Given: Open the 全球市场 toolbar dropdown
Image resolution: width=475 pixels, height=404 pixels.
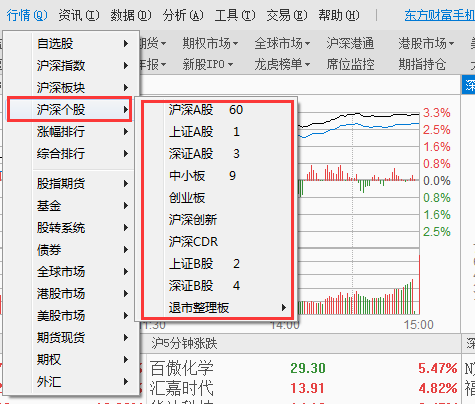Looking at the screenshot, I should coord(282,43).
